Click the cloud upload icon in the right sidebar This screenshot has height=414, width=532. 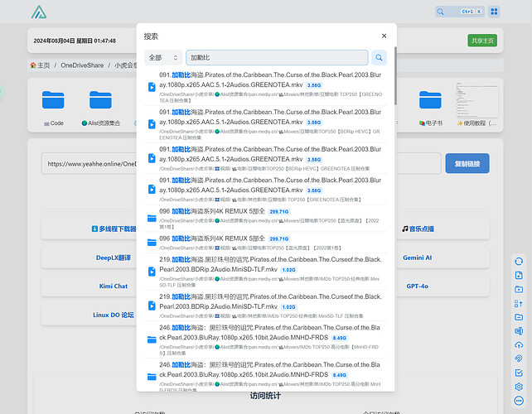tap(519, 344)
